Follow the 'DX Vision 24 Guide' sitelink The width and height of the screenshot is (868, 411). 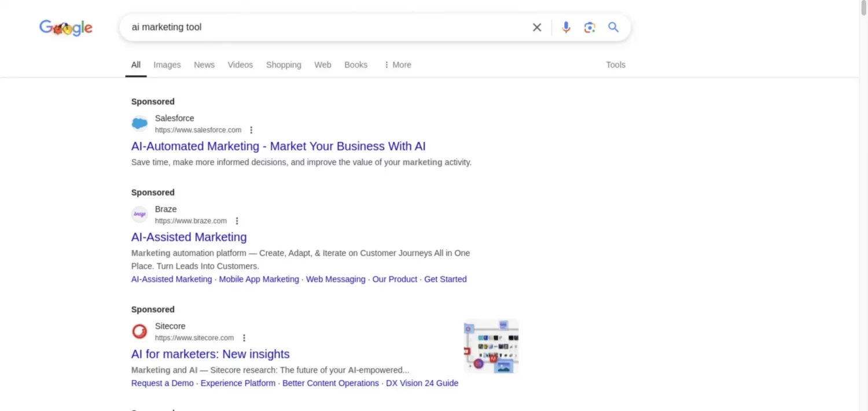(422, 383)
